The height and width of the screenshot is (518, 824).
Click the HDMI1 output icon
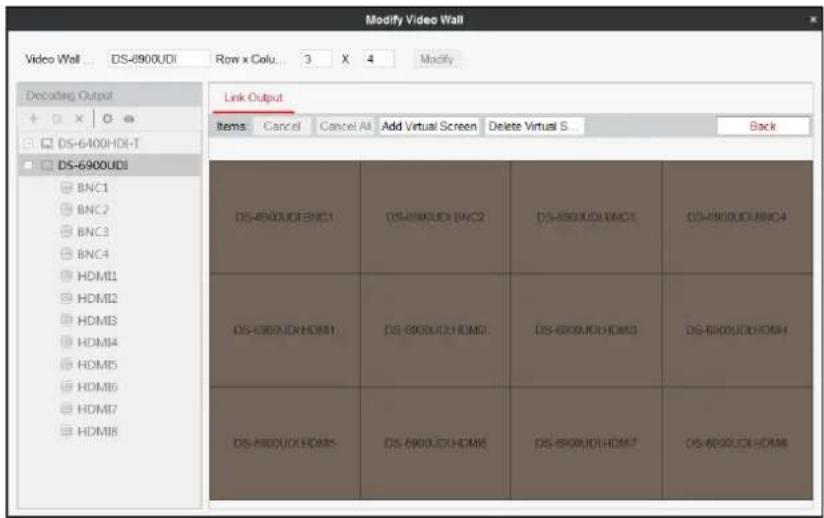66,276
